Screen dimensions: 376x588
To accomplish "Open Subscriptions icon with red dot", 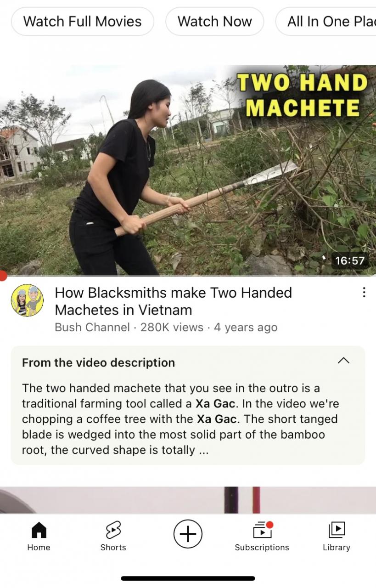I will point(263,530).
